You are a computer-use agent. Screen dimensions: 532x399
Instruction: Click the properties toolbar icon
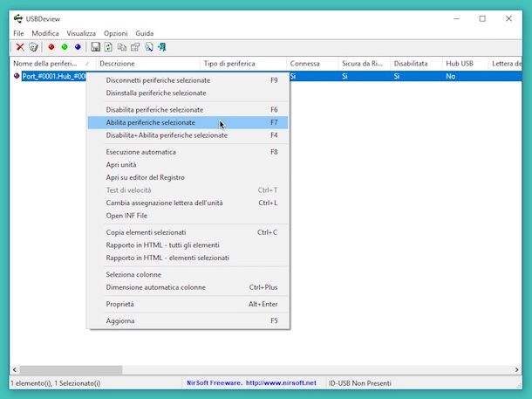(x=135, y=47)
